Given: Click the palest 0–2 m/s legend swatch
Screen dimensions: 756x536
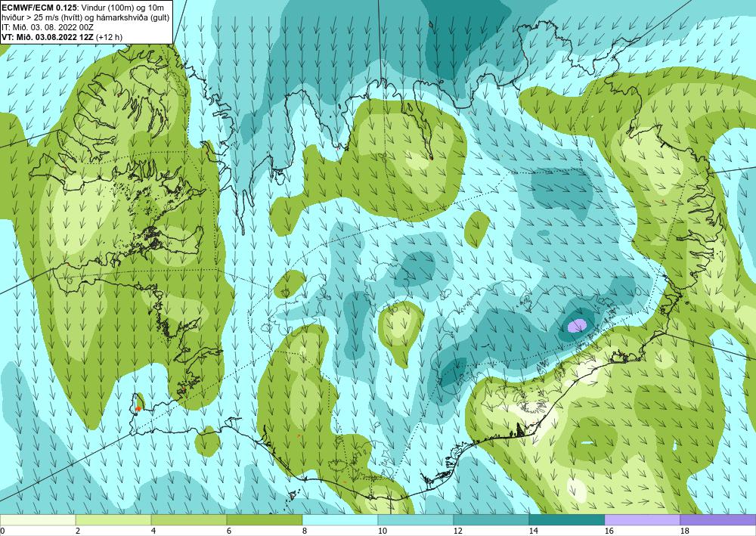Looking at the screenshot, I should point(38,520).
